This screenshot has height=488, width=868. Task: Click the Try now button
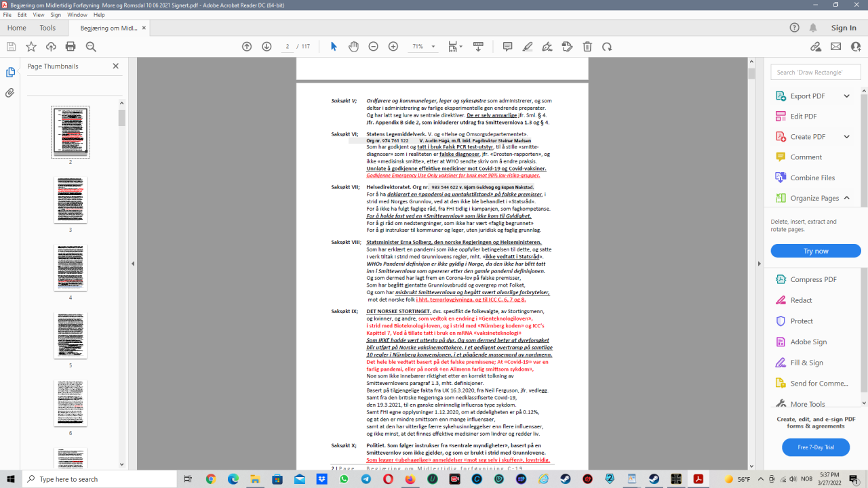pyautogui.click(x=816, y=251)
